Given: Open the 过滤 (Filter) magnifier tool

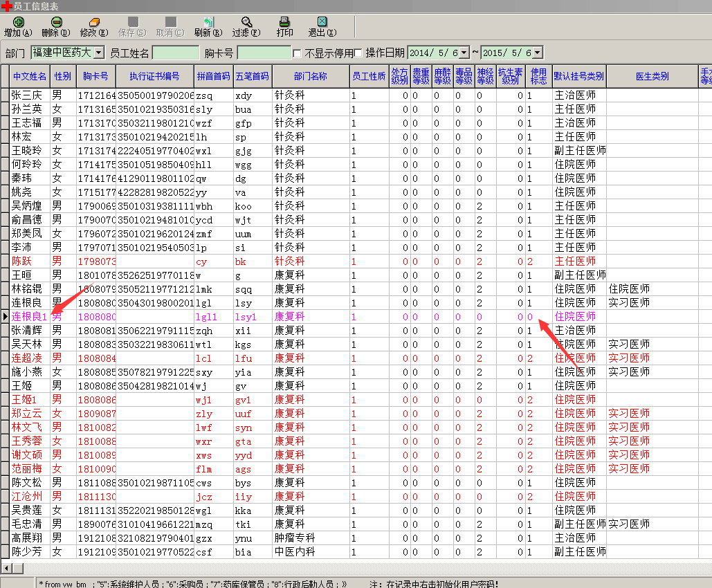Looking at the screenshot, I should (246, 23).
